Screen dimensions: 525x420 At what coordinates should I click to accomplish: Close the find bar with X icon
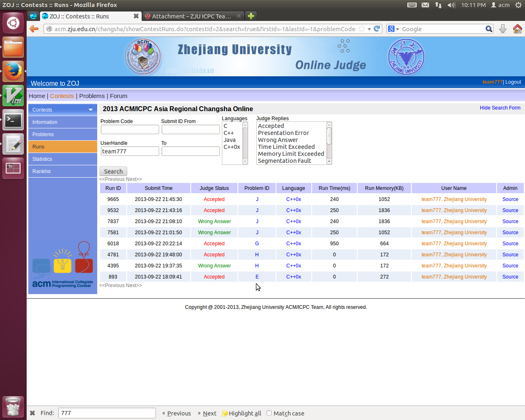point(32,413)
